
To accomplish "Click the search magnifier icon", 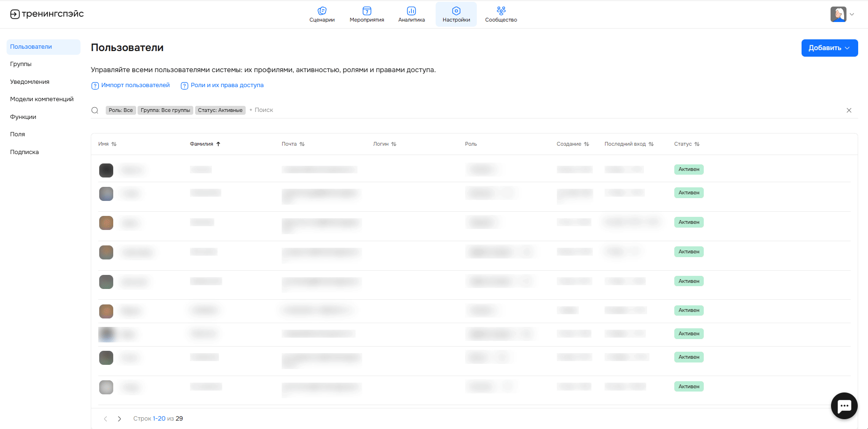I will (x=95, y=111).
